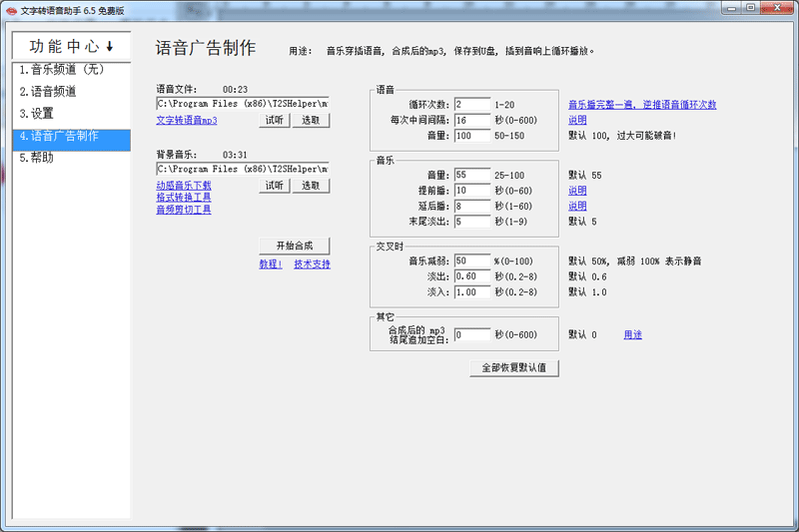Click the 结尾追加空白 input field

[x=472, y=334]
